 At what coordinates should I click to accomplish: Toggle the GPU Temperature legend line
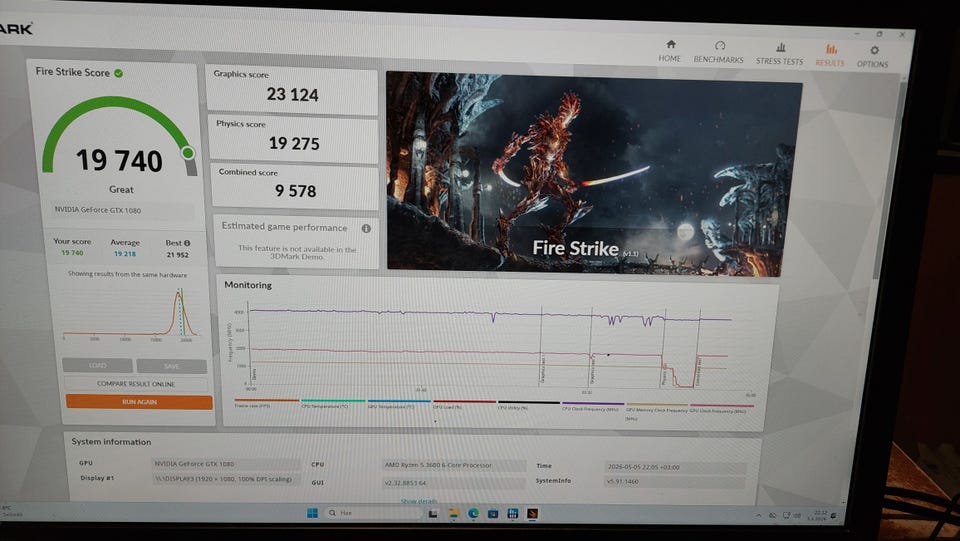click(399, 404)
